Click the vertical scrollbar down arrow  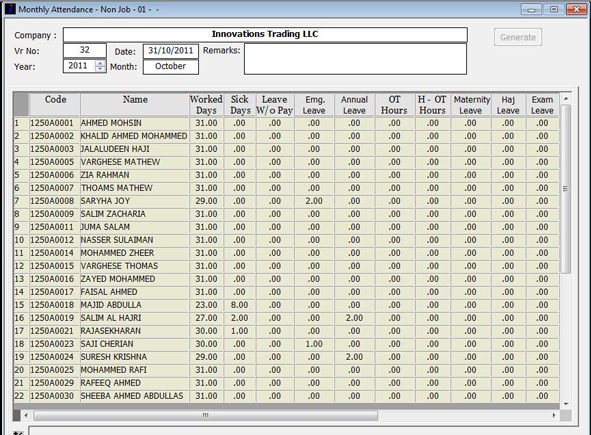[x=566, y=404]
